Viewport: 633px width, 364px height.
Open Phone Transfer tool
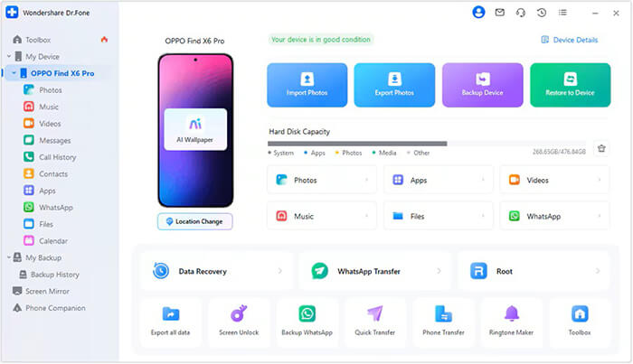pos(443,322)
